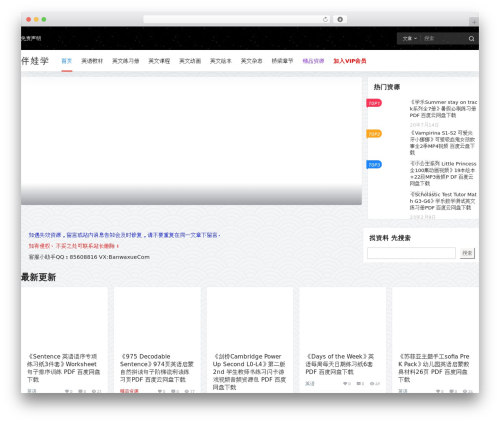Click the sofia Pre K Pack card thumbnail
The width and height of the screenshot is (500, 423).
435,317
